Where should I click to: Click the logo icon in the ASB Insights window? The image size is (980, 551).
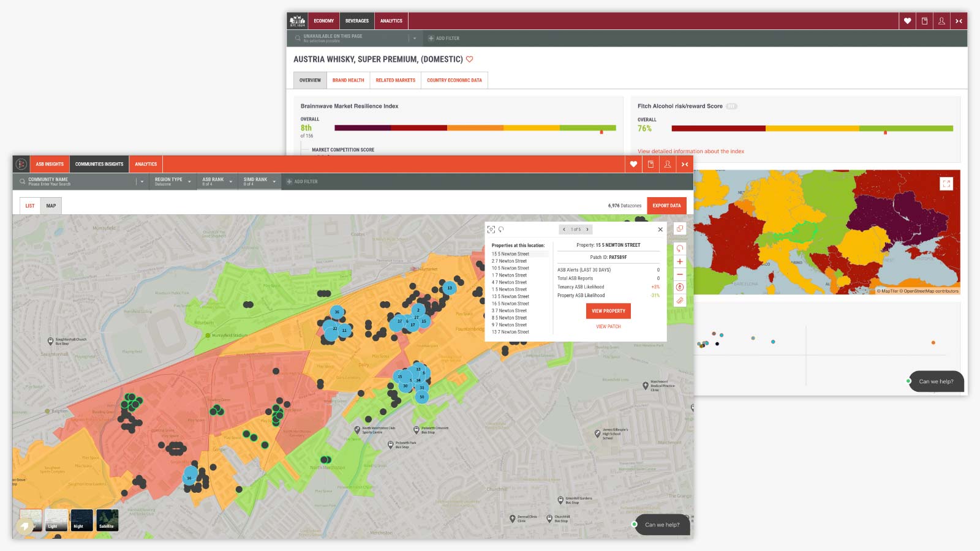coord(21,164)
